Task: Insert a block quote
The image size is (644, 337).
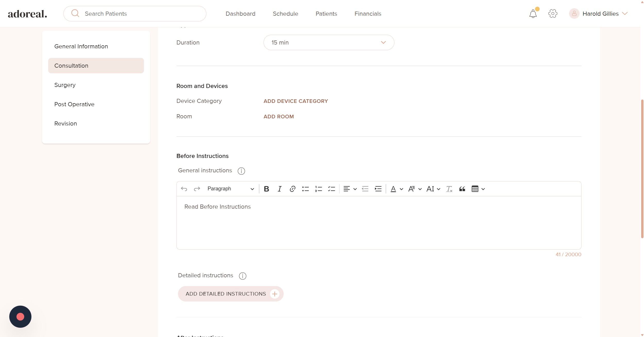Action: click(x=462, y=189)
